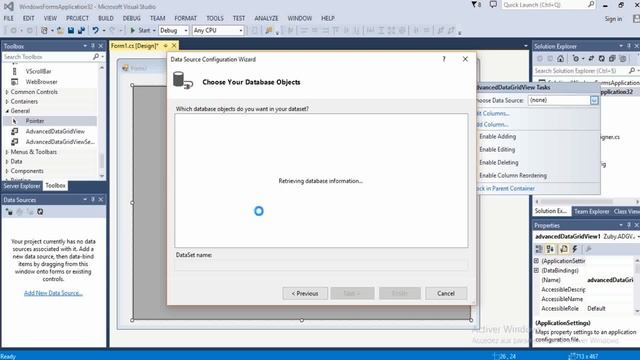Click the Refresh icon in Solution Explorer

[602, 59]
